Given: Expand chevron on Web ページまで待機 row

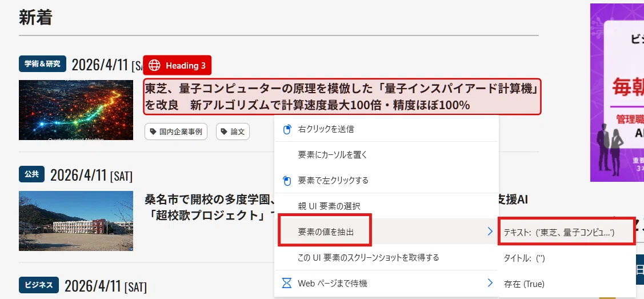Looking at the screenshot, I should pos(490,283).
